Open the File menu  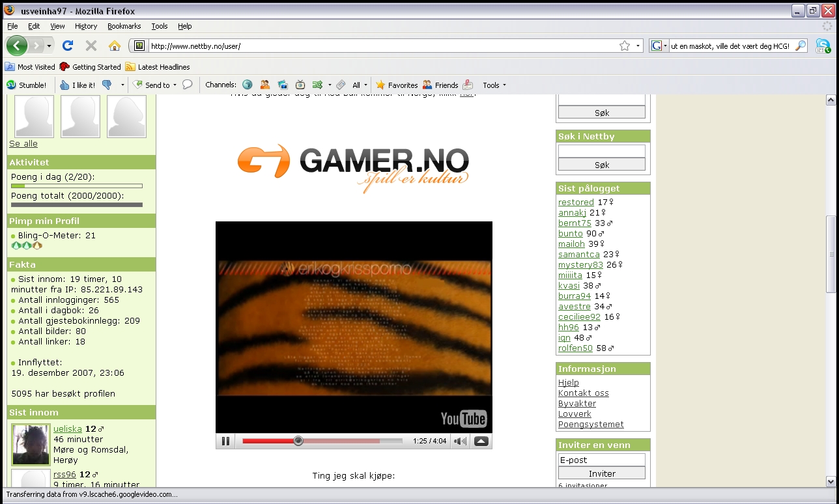click(x=12, y=26)
